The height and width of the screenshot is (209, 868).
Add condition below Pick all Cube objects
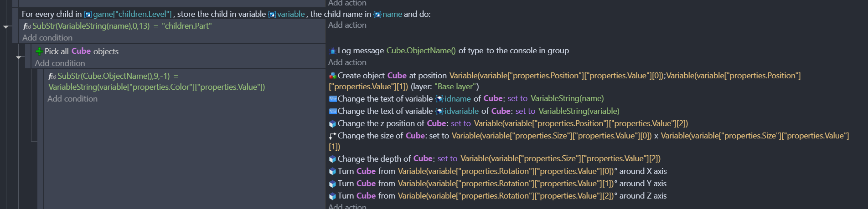point(60,63)
